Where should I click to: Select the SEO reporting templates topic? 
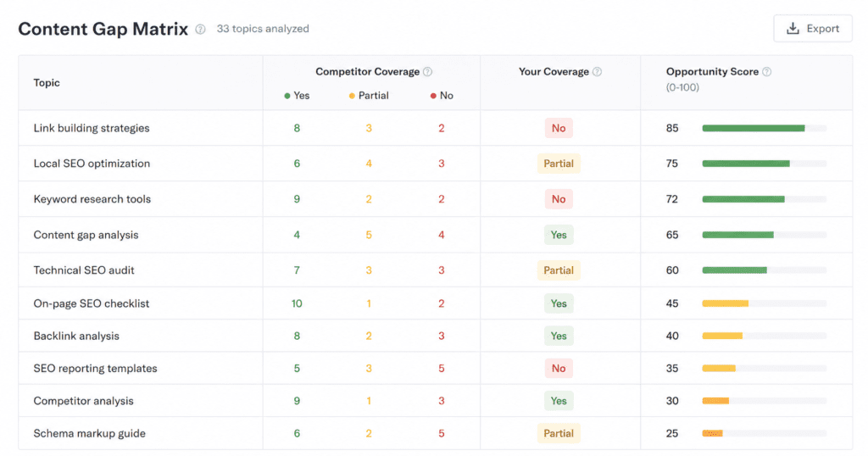[x=95, y=369]
